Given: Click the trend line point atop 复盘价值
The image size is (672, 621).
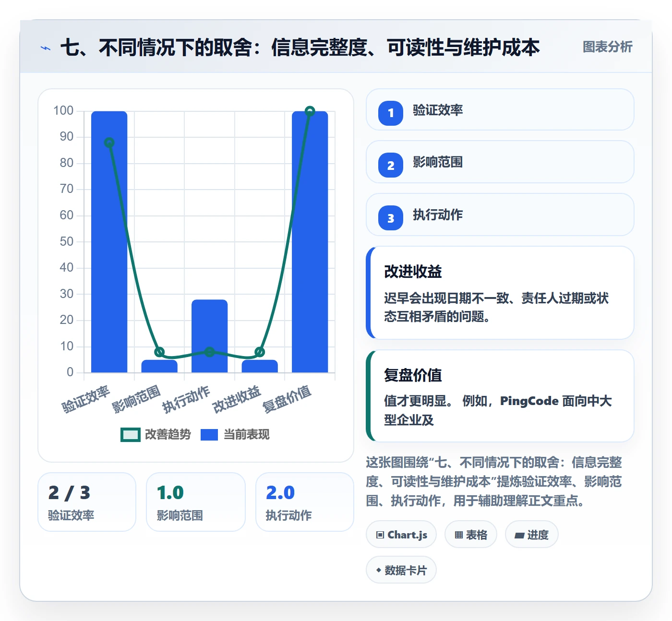Looking at the screenshot, I should point(310,111).
